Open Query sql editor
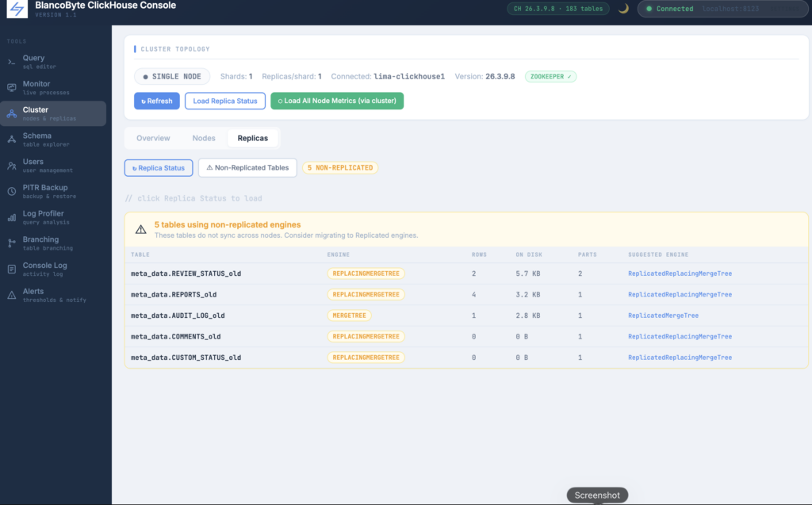This screenshot has height=505, width=812. 53,62
